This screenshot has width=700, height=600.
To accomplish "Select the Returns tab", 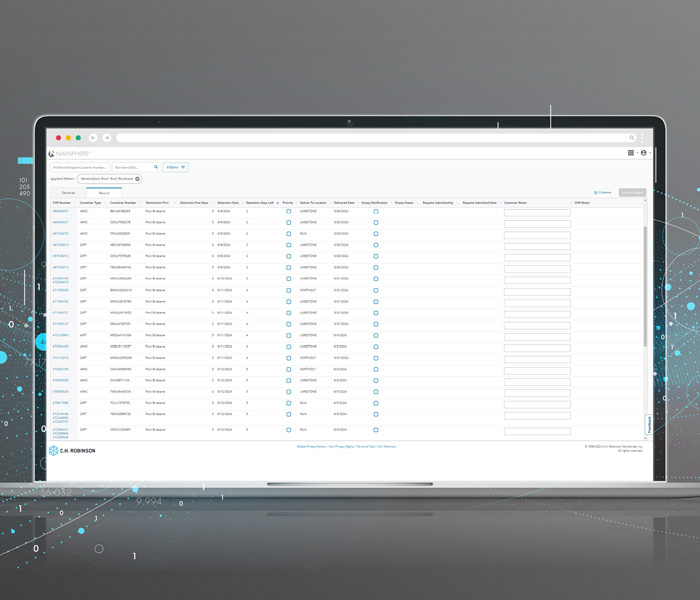I will [x=104, y=192].
